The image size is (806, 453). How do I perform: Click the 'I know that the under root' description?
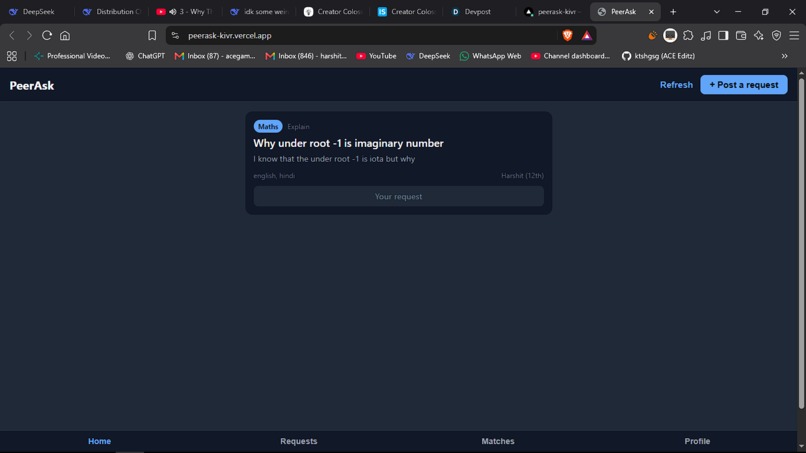coord(334,159)
